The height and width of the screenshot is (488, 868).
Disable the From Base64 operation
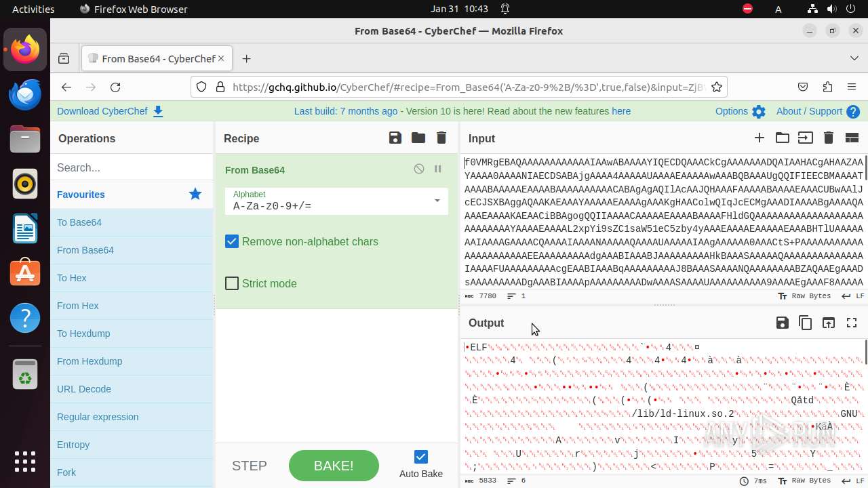419,169
